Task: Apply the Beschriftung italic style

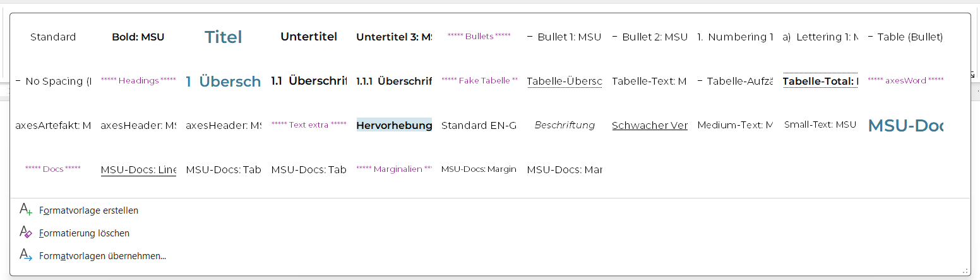Action: (x=565, y=125)
